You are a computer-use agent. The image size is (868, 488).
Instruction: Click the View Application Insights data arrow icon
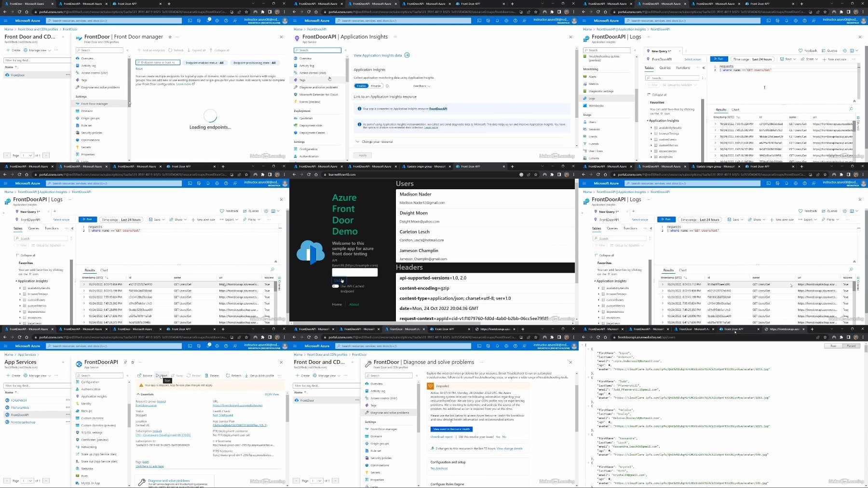pyautogui.click(x=407, y=55)
